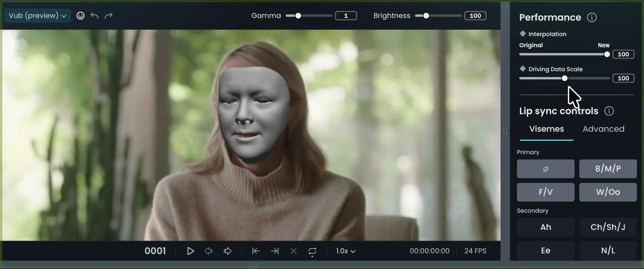Select the N/L viseme

coord(608,251)
